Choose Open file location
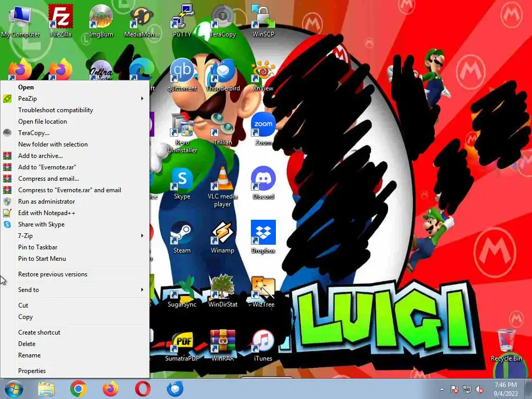Viewport: 532px width, 399px height. [75, 122]
